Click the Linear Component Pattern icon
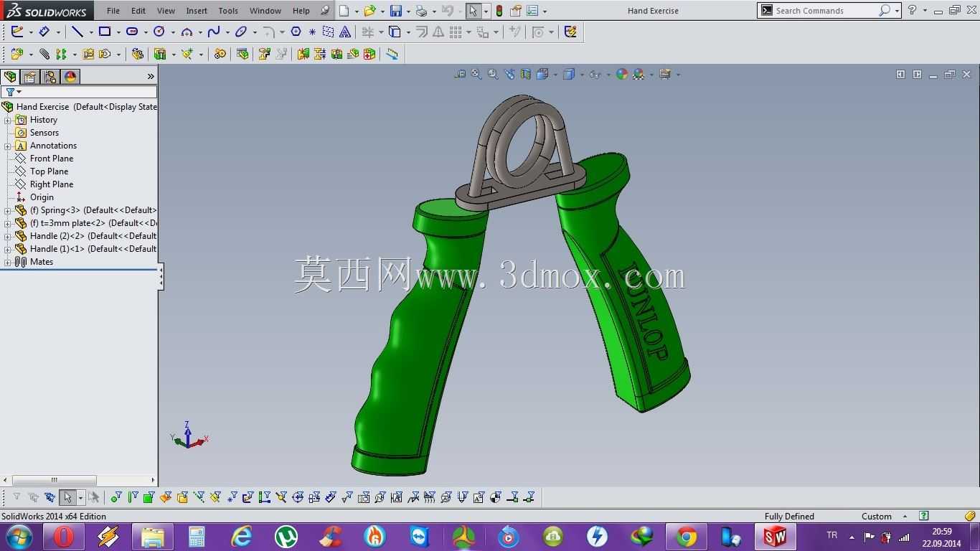 tap(61, 54)
